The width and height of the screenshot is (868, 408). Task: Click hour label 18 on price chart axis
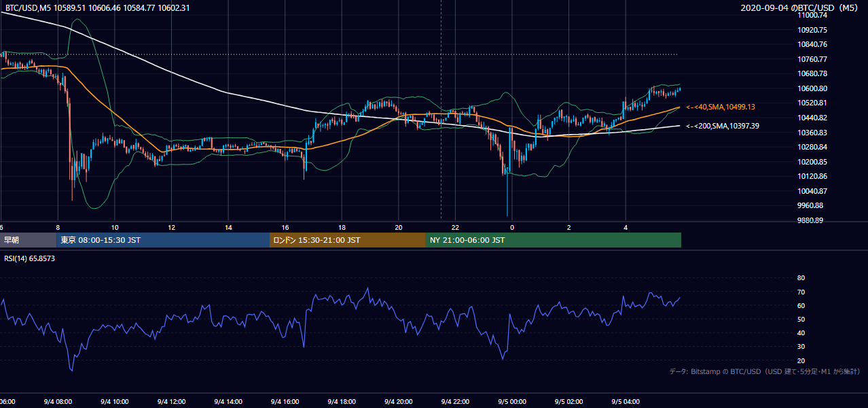click(342, 228)
